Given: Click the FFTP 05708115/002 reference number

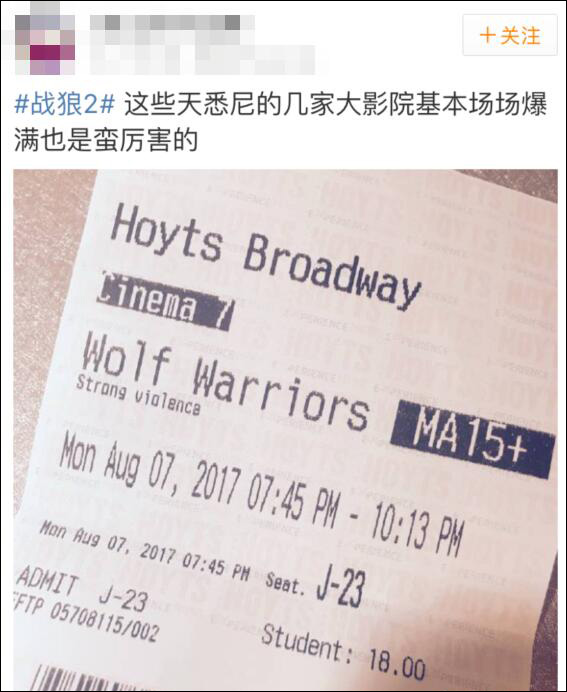Looking at the screenshot, I should click(85, 617).
